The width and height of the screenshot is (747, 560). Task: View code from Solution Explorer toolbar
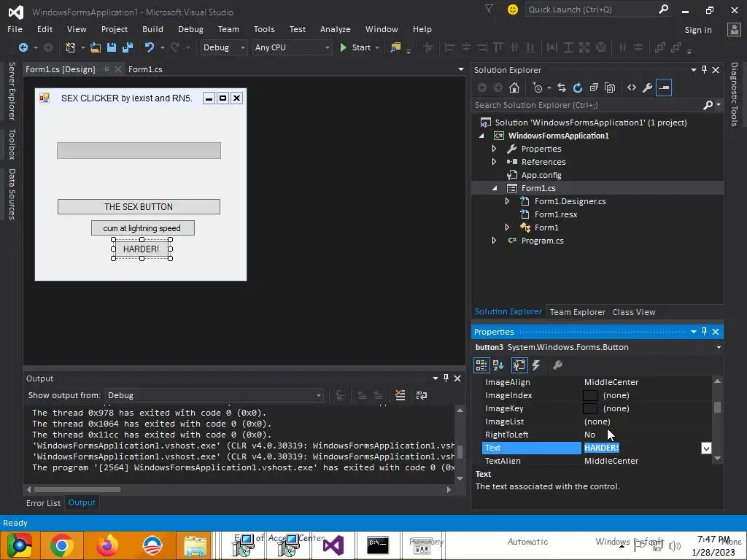(x=632, y=87)
